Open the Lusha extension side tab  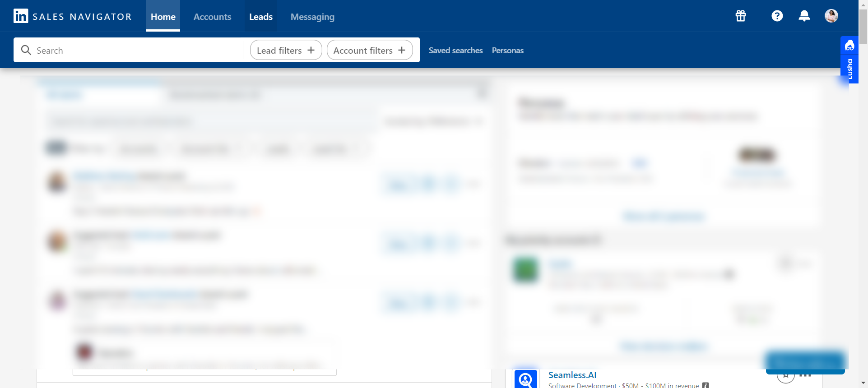(x=849, y=60)
